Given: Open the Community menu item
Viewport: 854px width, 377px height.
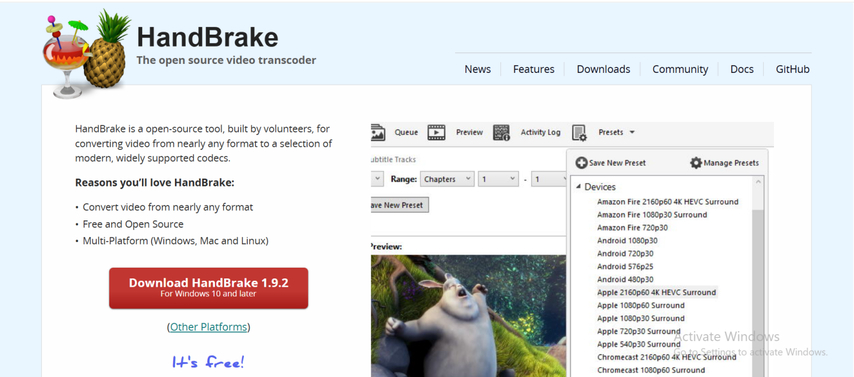Looking at the screenshot, I should coord(680,69).
